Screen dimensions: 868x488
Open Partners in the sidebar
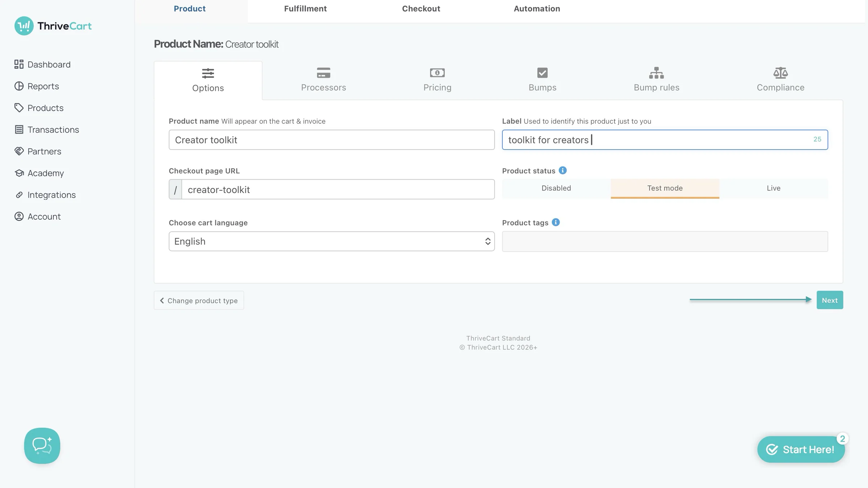point(38,151)
